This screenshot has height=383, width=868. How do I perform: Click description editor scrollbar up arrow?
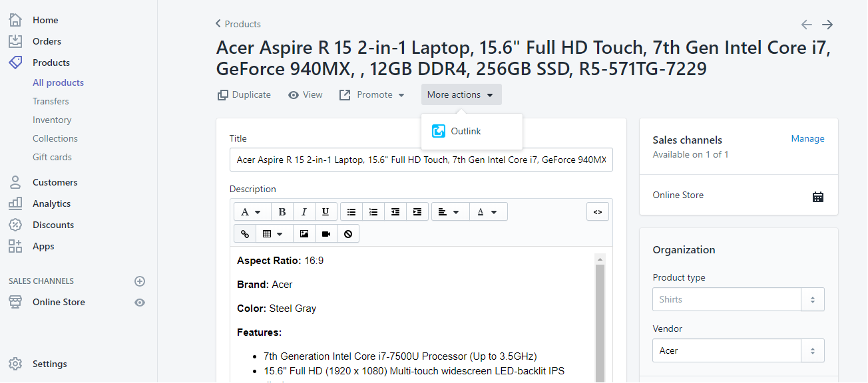600,259
